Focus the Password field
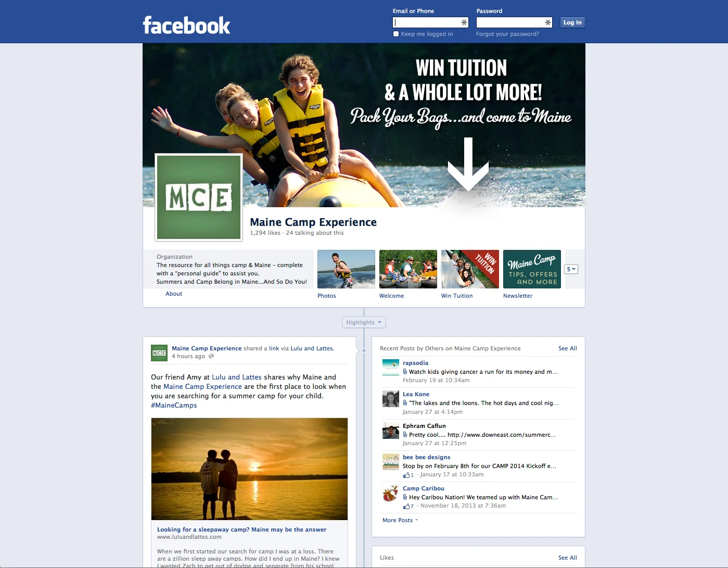 coord(514,22)
